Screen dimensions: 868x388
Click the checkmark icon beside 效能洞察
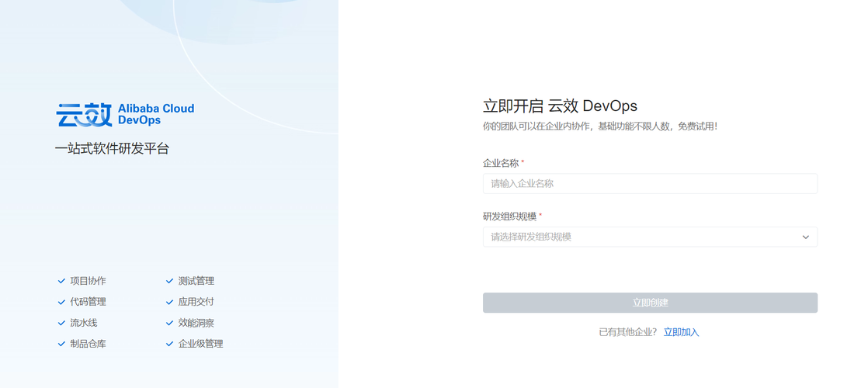(x=170, y=324)
